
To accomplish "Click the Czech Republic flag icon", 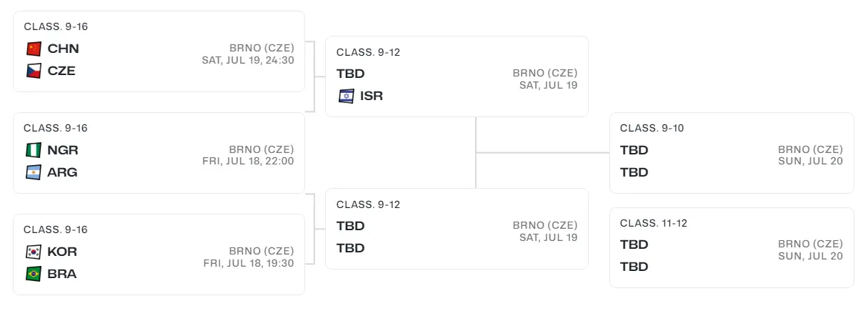I will tap(34, 71).
